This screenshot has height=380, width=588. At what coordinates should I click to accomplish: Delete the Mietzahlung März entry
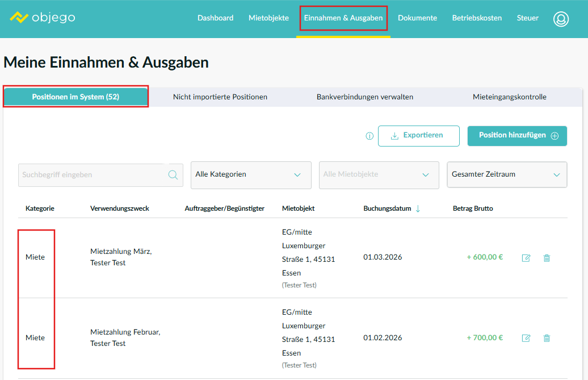coord(547,258)
